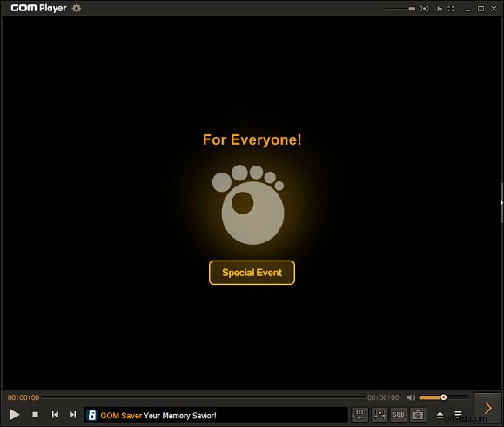Show the playlist using the list icon

point(459,415)
